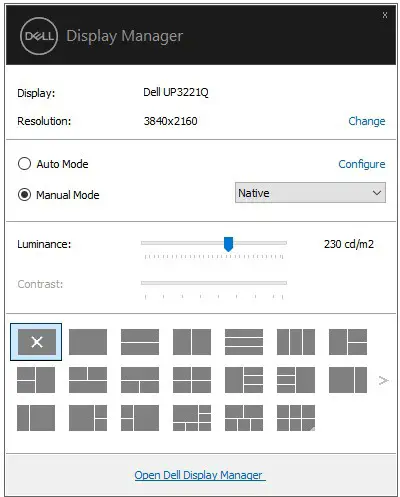Choose the three horizontal rows layout
Screen dimensions: 400x497
point(244,342)
